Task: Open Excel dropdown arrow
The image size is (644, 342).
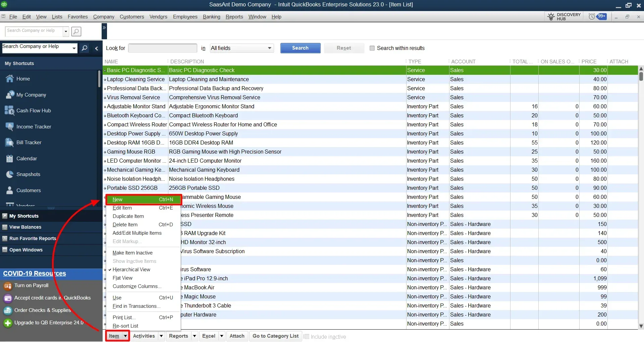Action: (222, 336)
